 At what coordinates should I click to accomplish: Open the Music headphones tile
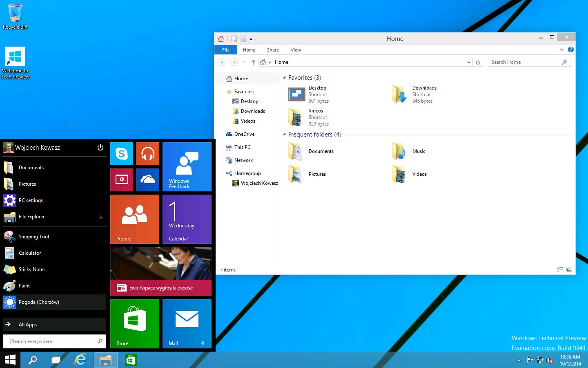click(x=148, y=154)
